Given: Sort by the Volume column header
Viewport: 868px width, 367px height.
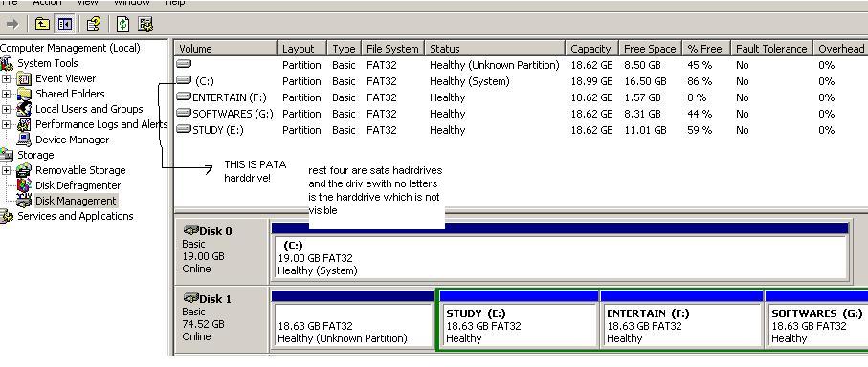Looking at the screenshot, I should tap(225, 49).
